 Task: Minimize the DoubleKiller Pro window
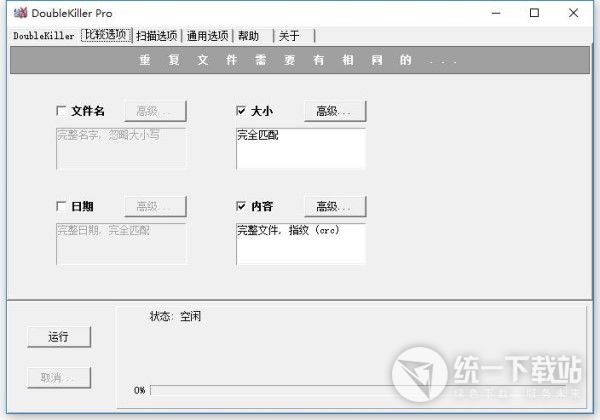tap(496, 13)
